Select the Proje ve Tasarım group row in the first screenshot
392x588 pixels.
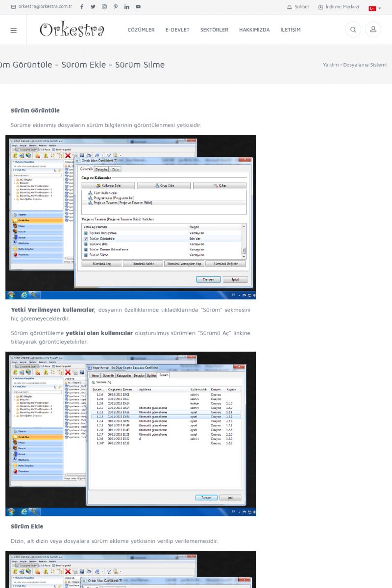tap(164, 202)
